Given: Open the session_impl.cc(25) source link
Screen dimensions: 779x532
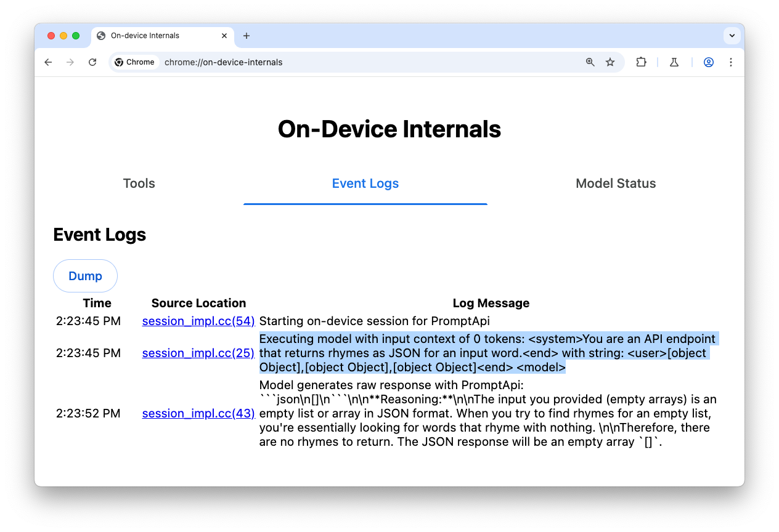Looking at the screenshot, I should [x=198, y=353].
